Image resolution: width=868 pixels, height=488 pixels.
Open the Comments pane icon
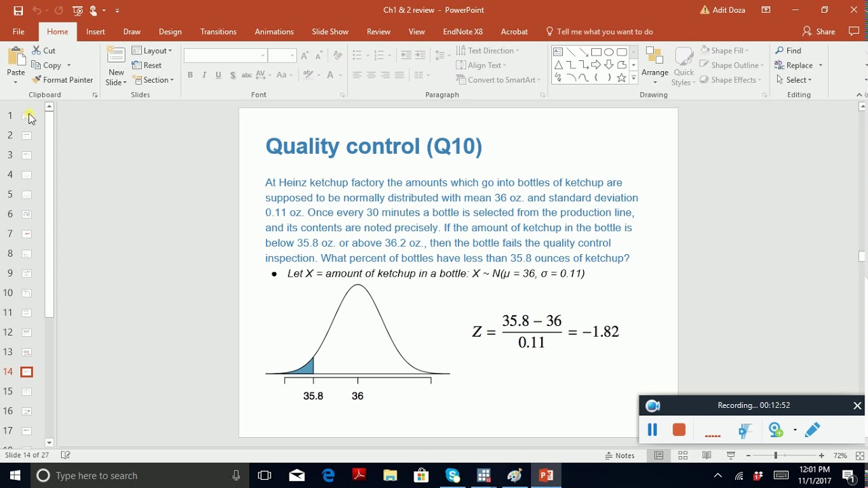(854, 31)
